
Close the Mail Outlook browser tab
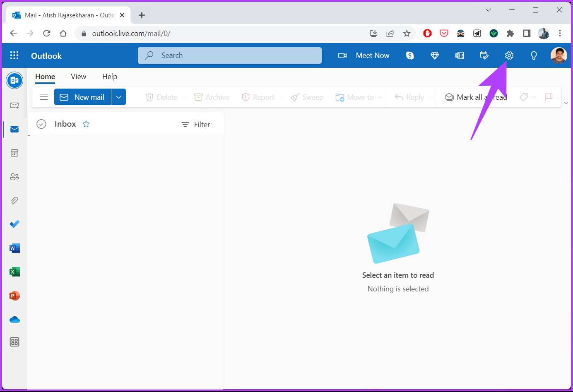pos(122,15)
